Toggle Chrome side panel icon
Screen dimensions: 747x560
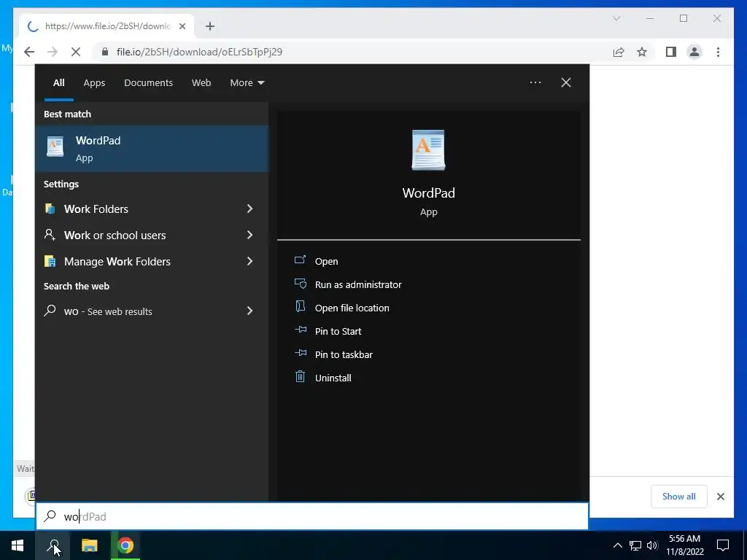click(x=671, y=52)
